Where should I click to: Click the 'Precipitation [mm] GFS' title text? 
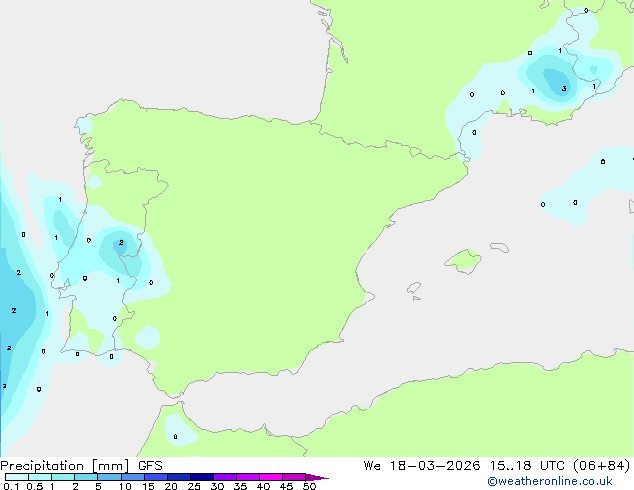(81, 466)
